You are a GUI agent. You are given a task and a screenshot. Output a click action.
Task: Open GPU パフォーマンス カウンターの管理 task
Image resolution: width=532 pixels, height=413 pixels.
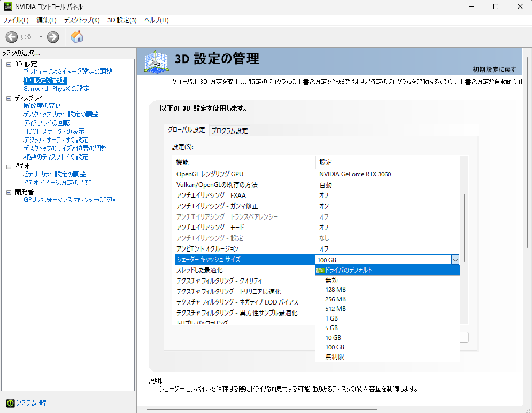(x=70, y=200)
